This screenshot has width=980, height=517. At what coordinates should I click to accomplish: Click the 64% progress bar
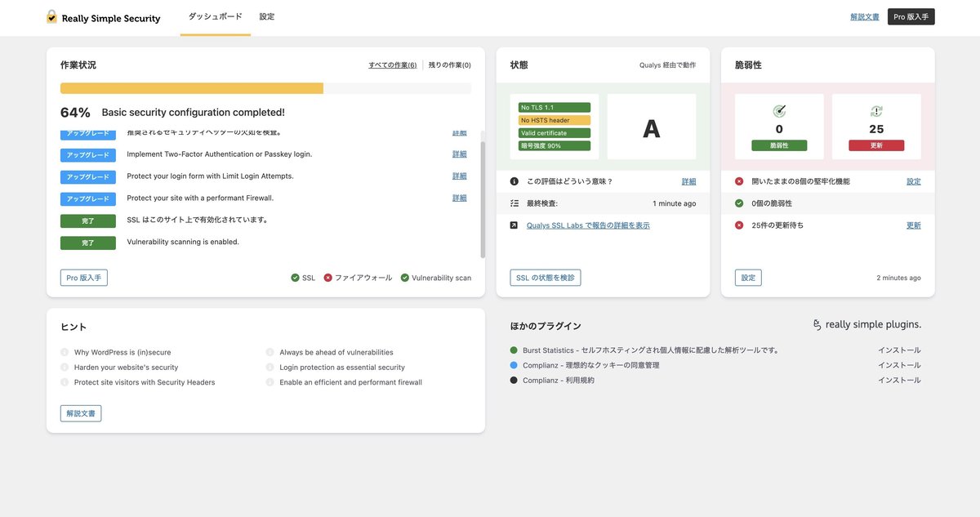tap(265, 88)
